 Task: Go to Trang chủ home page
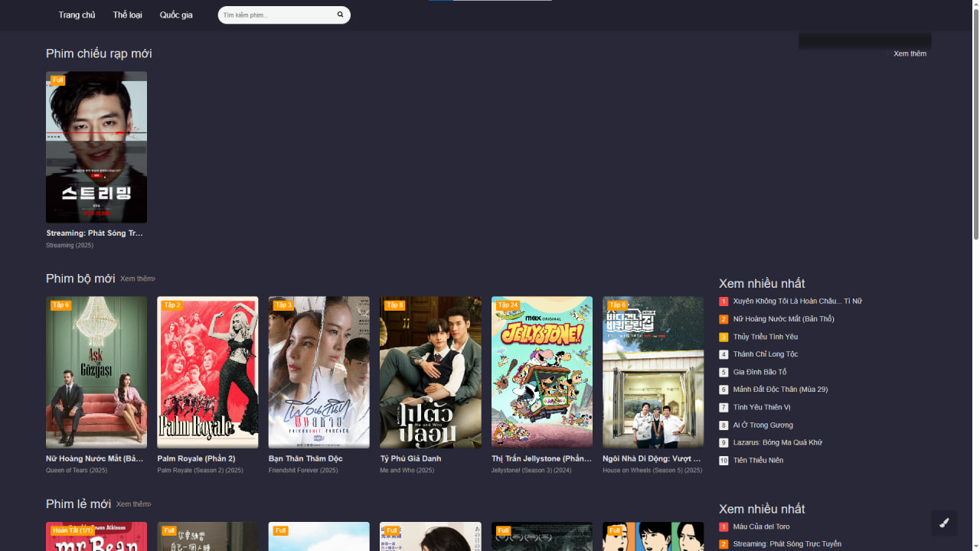(77, 15)
